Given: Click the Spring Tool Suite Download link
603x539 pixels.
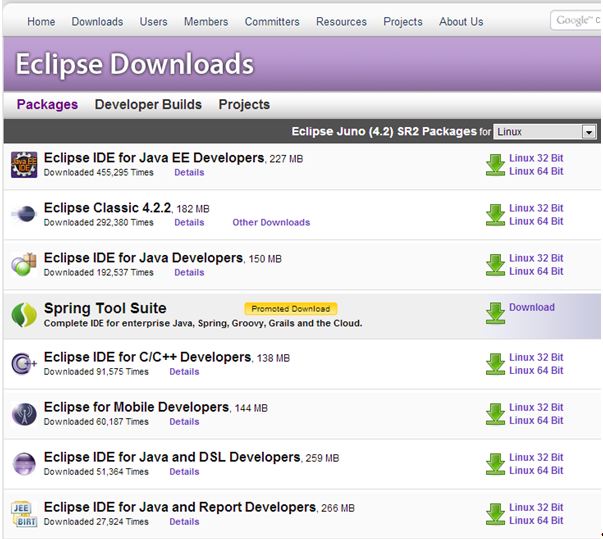Looking at the screenshot, I should point(532,307).
